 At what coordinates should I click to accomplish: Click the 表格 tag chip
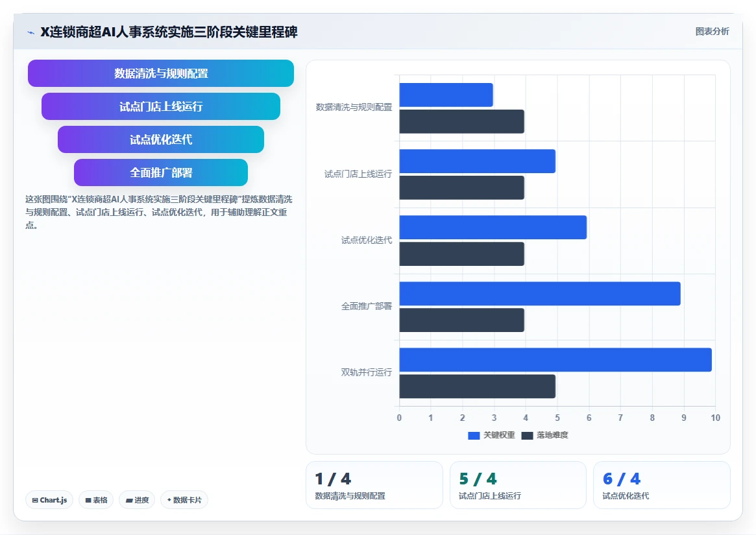point(96,500)
